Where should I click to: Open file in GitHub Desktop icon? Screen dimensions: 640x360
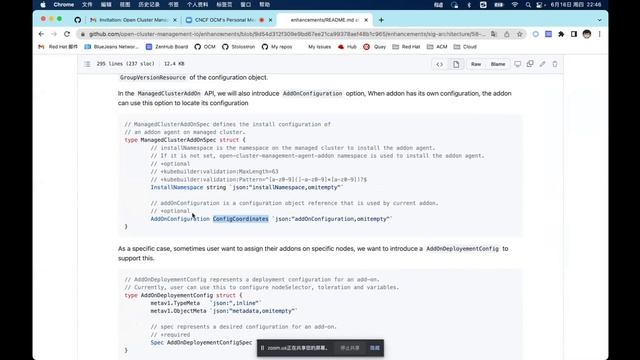pyautogui.click(x=518, y=64)
